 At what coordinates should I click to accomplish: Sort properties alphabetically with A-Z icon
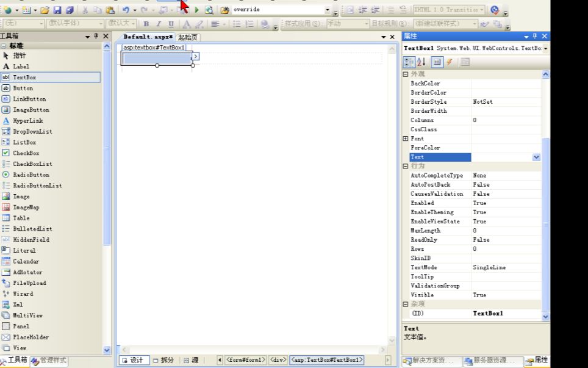coord(421,62)
